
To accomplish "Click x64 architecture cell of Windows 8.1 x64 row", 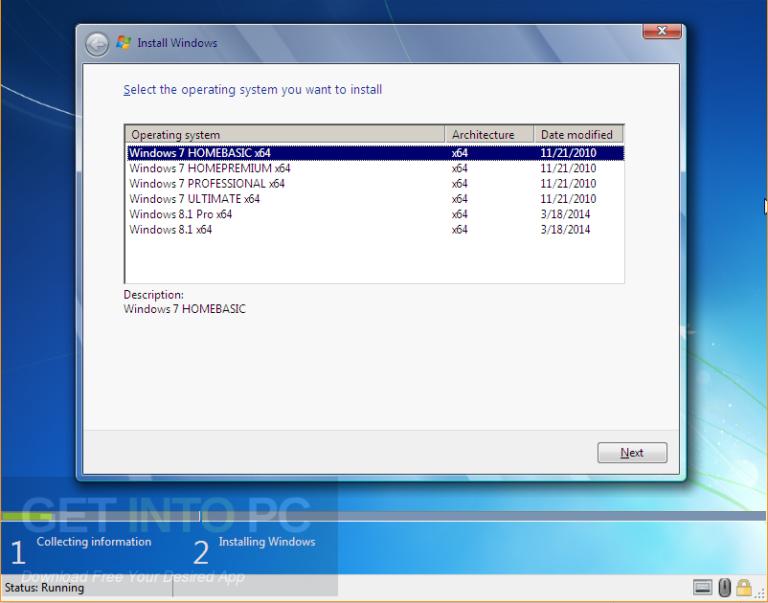I will 459,229.
